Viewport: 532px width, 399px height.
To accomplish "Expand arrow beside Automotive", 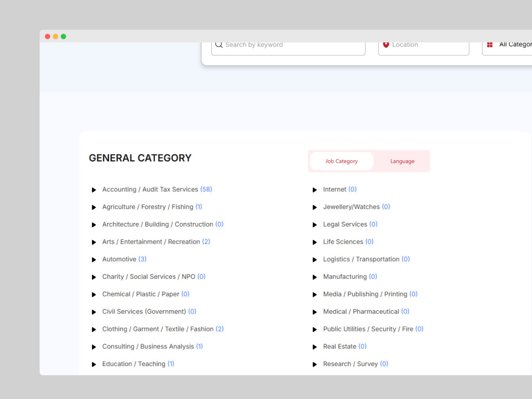I will [x=94, y=260].
